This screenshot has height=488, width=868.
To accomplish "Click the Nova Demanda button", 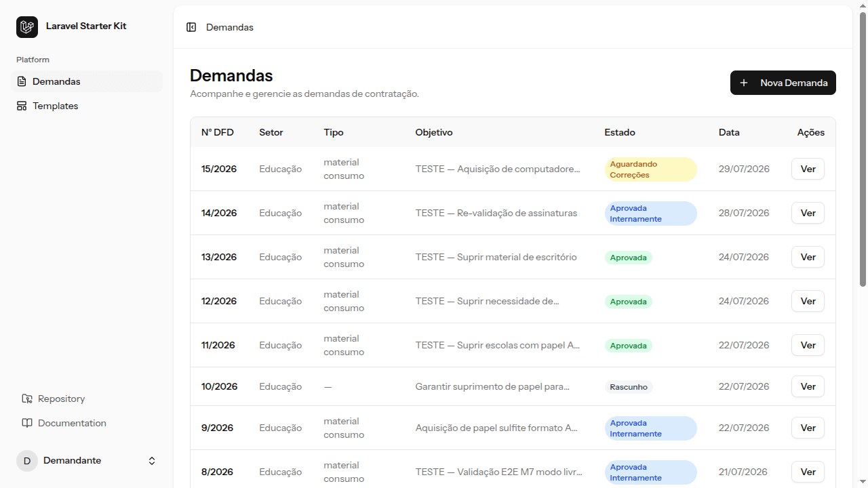I will point(783,83).
